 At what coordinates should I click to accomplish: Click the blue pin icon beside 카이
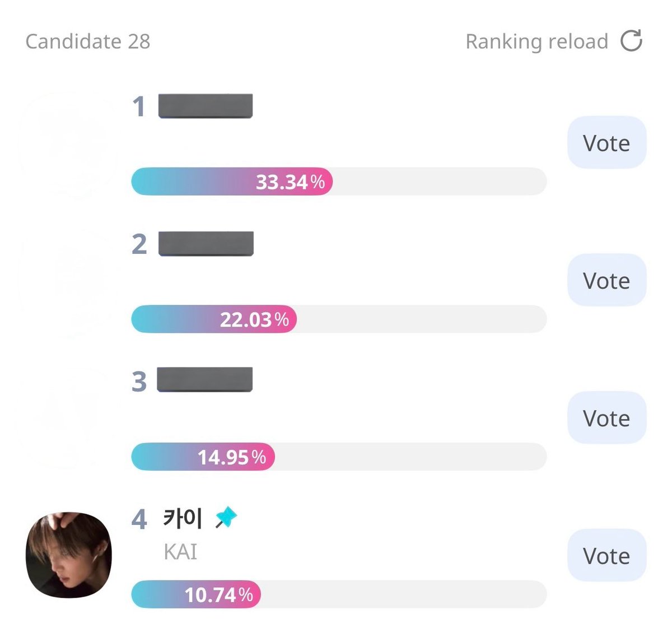click(x=226, y=517)
